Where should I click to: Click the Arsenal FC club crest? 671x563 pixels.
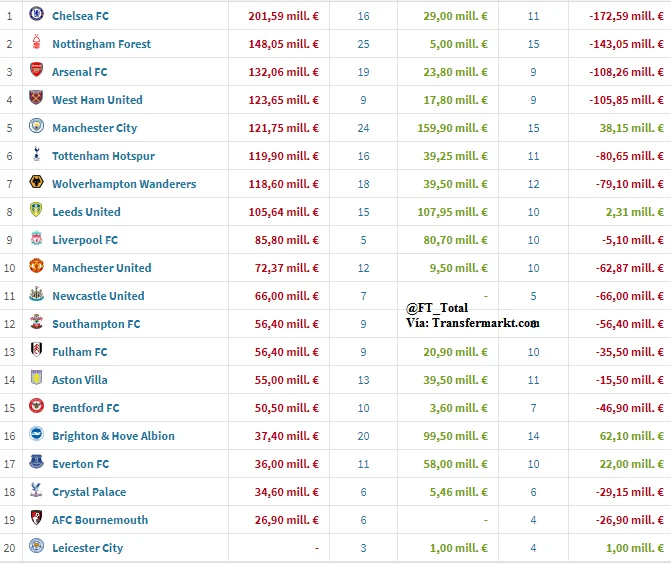tap(36, 70)
